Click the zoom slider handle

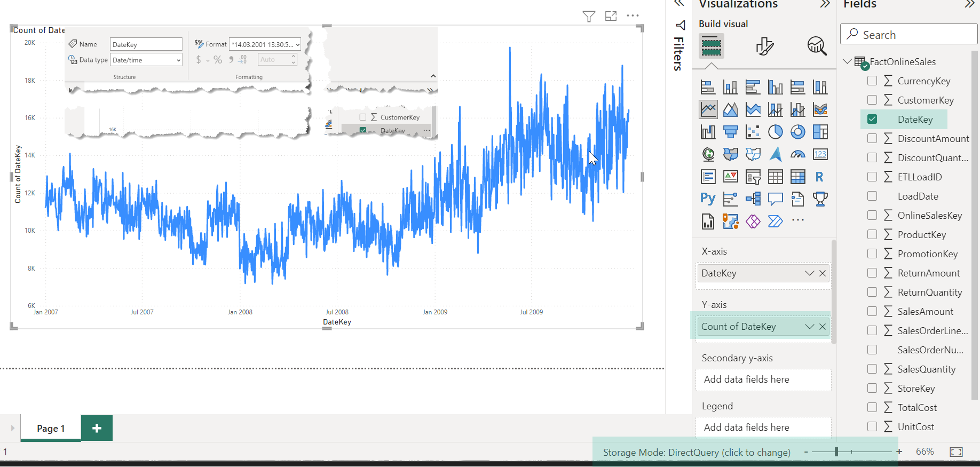[836, 452]
